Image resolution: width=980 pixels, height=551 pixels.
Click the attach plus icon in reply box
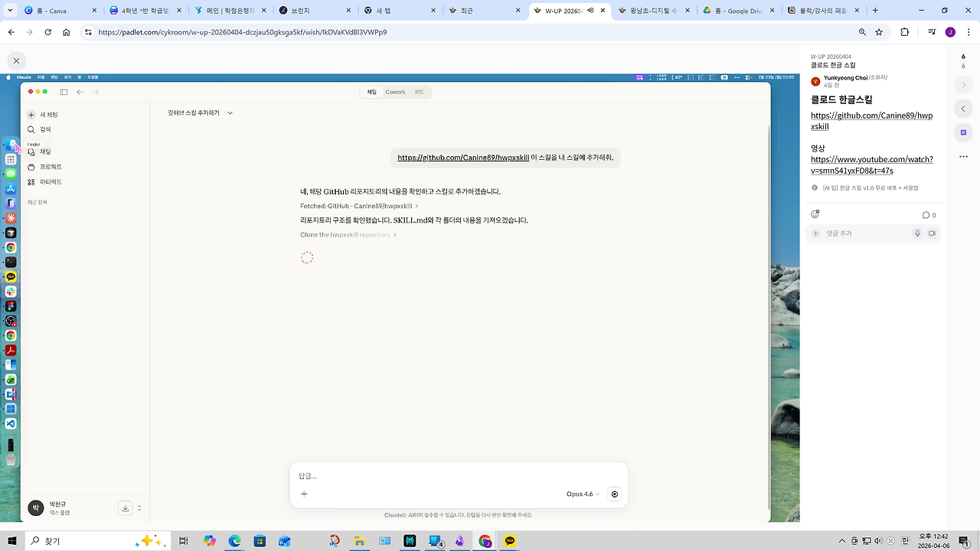point(304,494)
